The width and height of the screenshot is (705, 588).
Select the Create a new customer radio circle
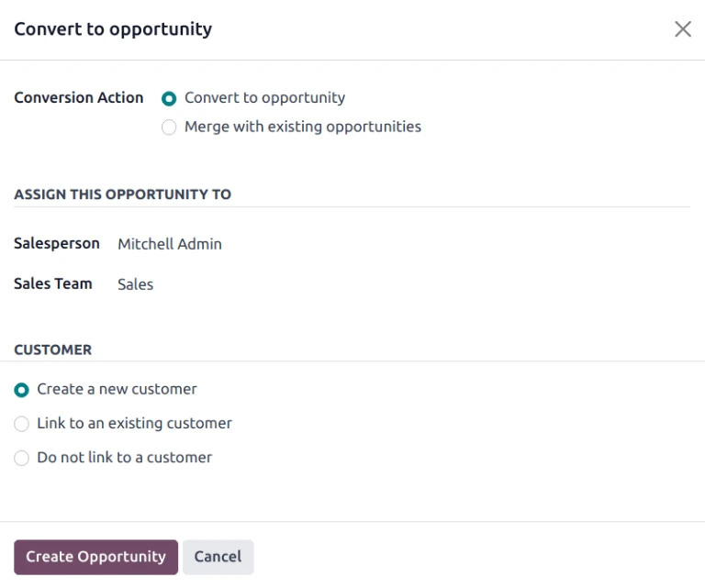pos(22,390)
